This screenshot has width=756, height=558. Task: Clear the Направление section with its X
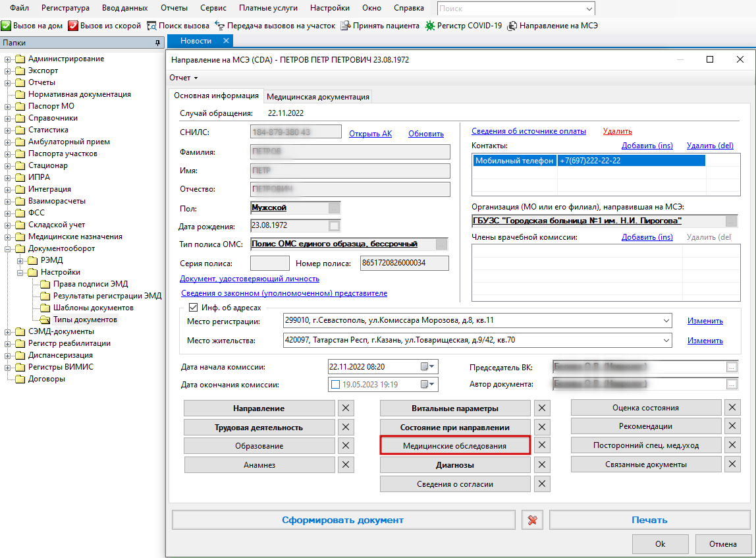click(x=346, y=408)
